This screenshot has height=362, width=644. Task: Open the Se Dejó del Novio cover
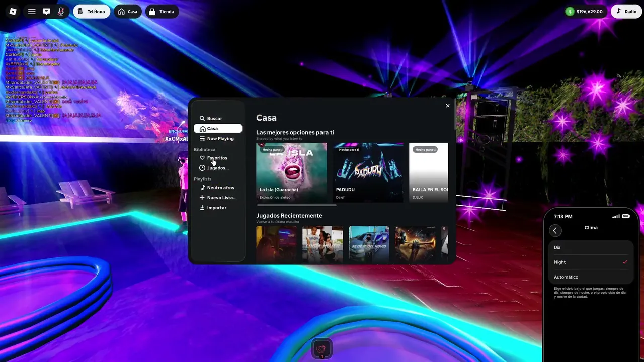[369, 245]
